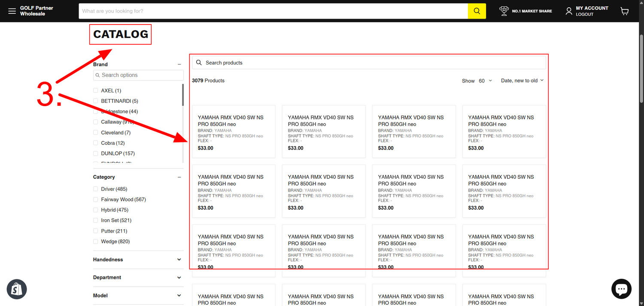
Task: Open the hamburger navigation menu
Action: 12,11
